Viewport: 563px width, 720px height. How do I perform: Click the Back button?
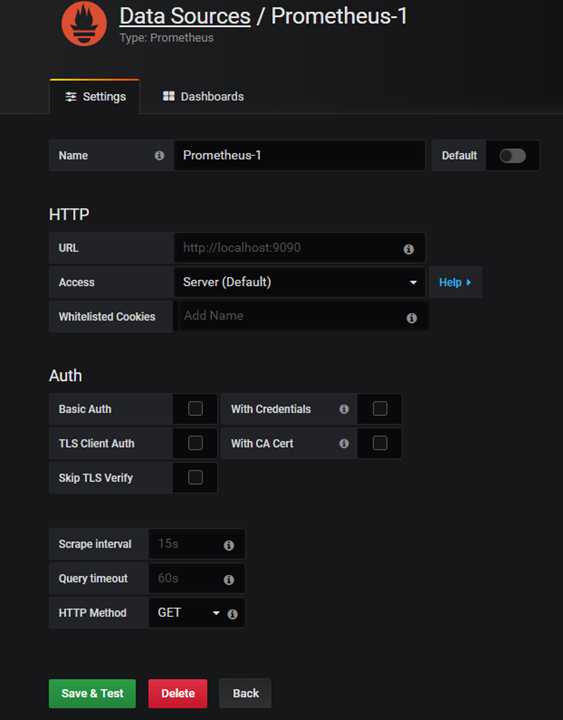pyautogui.click(x=245, y=693)
